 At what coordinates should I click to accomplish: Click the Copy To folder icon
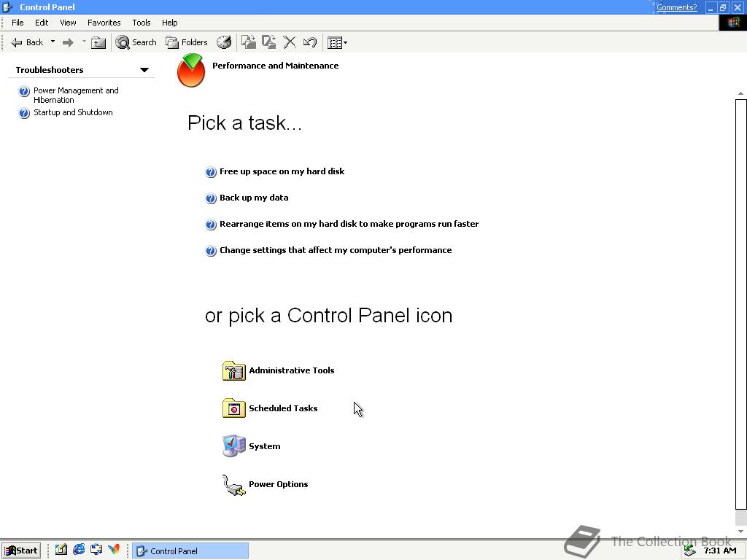269,42
